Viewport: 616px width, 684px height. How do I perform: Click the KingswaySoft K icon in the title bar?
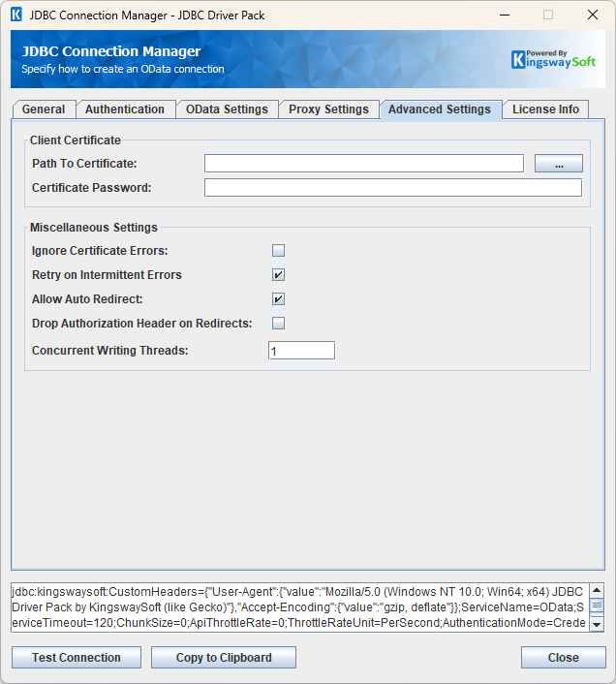(16, 15)
